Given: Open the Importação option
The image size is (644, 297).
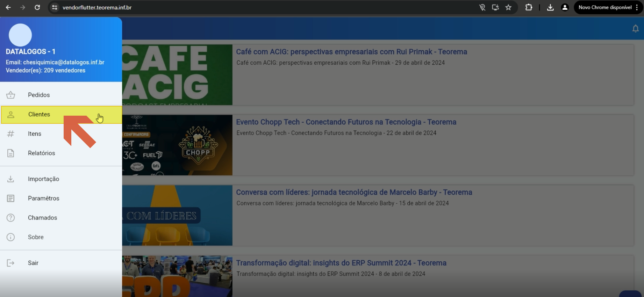Looking at the screenshot, I should click(x=61, y=179).
